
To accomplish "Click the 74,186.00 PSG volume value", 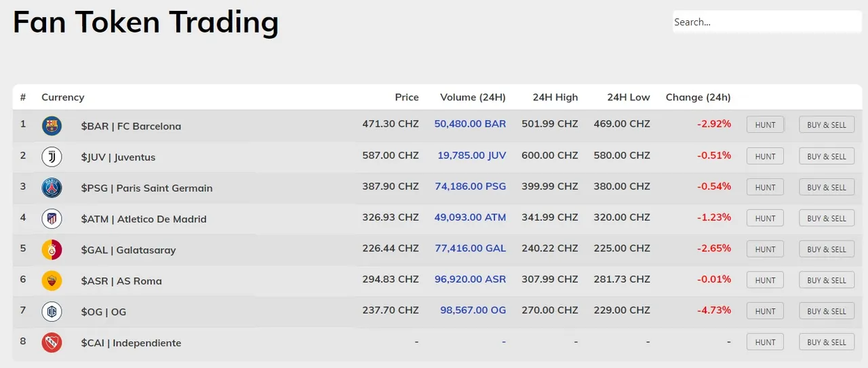I will (x=471, y=186).
